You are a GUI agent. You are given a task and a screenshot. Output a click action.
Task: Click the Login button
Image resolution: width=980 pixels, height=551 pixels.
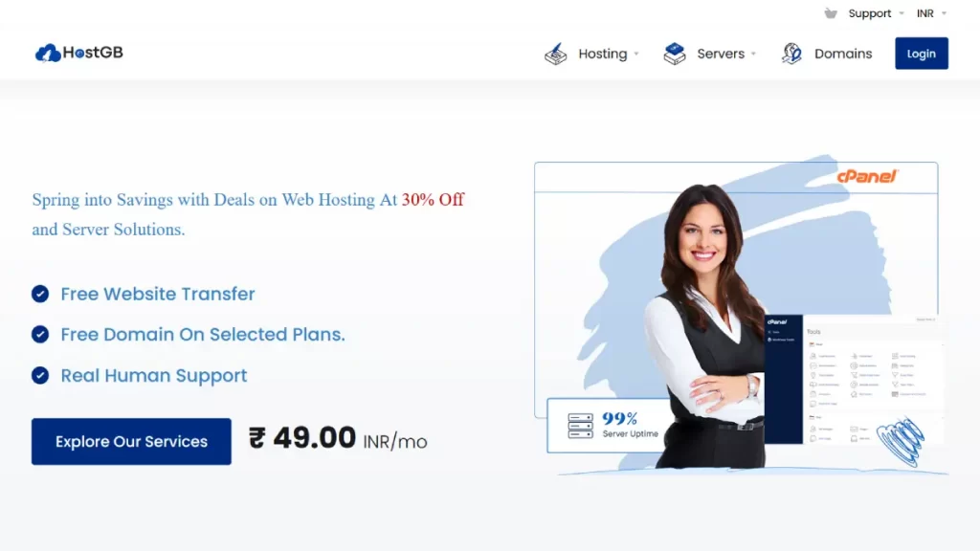(922, 54)
